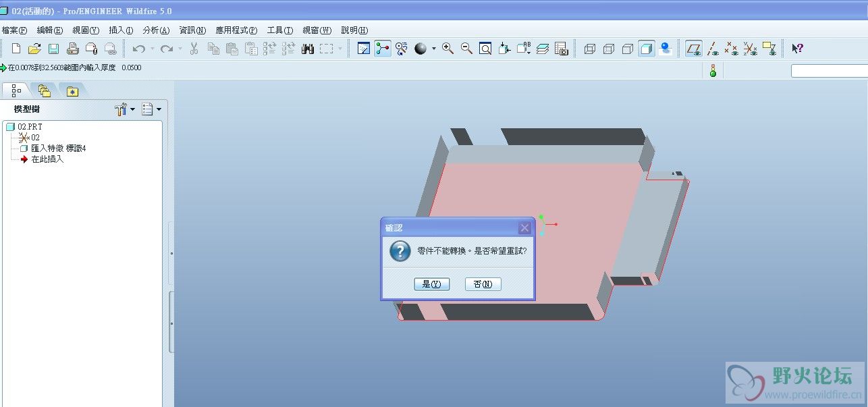Open the 視圖(V) menu
This screenshot has height=407, width=868.
coord(86,30)
